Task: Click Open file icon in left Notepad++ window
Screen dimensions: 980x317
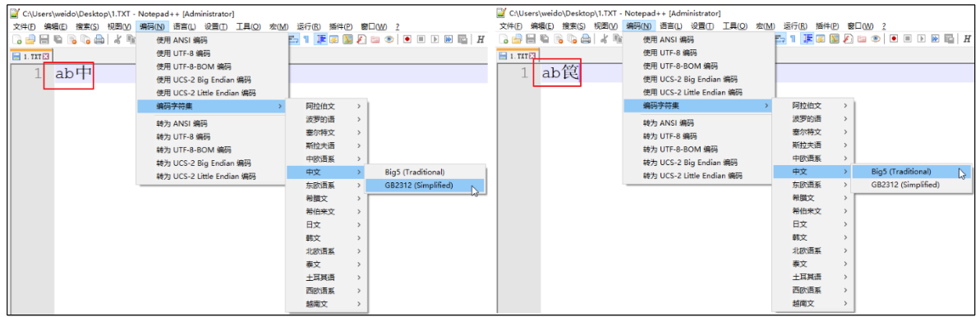Action: [30, 39]
